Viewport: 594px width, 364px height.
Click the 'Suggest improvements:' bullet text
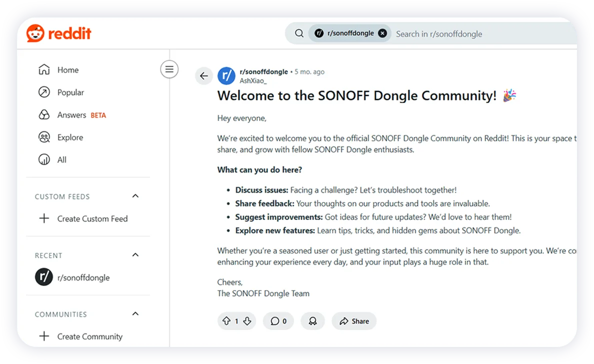[279, 217]
